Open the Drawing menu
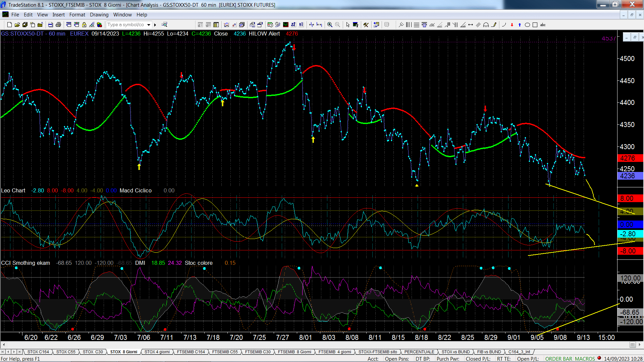The width and height of the screenshot is (644, 362). [x=99, y=15]
